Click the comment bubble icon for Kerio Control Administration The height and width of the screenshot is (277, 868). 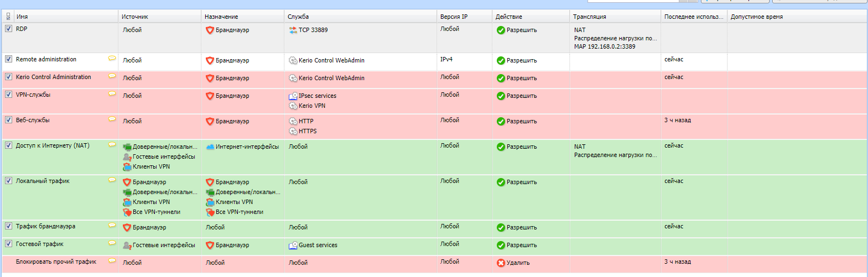pos(112,76)
